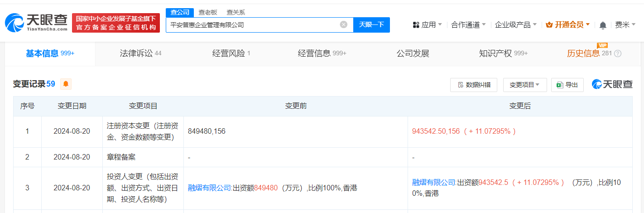
Task: Click the 变更记录 59 section title
Action: pyautogui.click(x=34, y=84)
